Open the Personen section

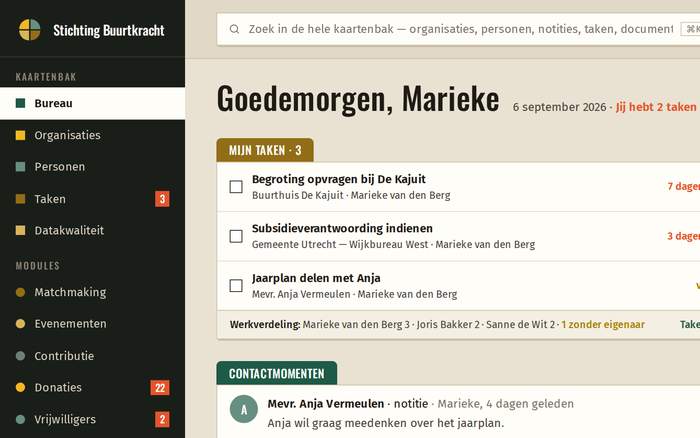tap(92, 167)
